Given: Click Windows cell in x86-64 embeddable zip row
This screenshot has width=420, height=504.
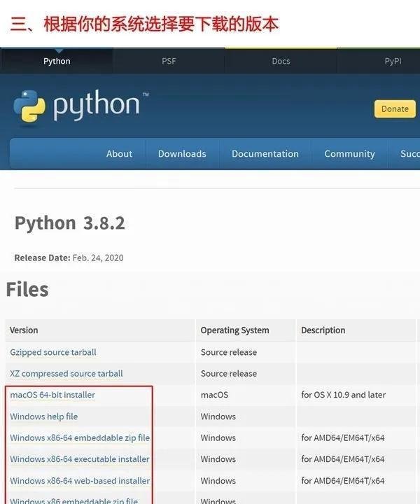Looking at the screenshot, I should (x=218, y=437).
